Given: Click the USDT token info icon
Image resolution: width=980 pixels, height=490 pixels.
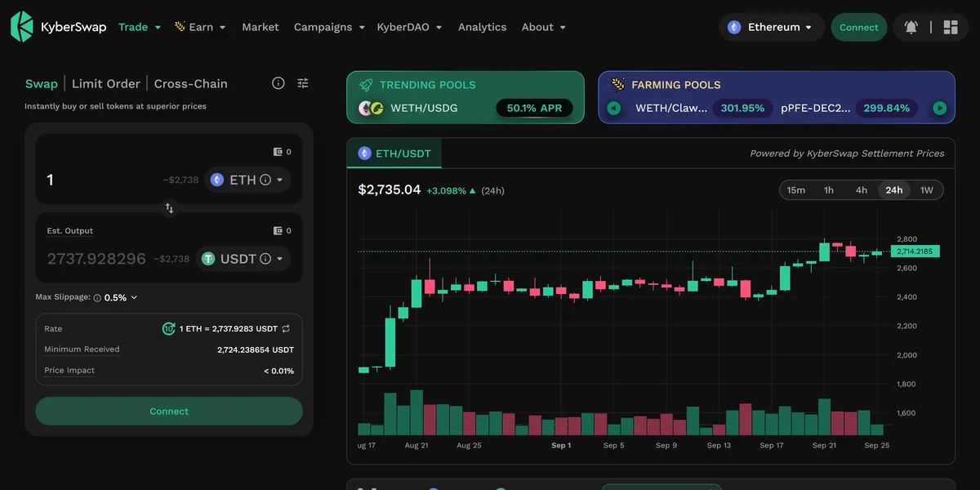Looking at the screenshot, I should [265, 259].
